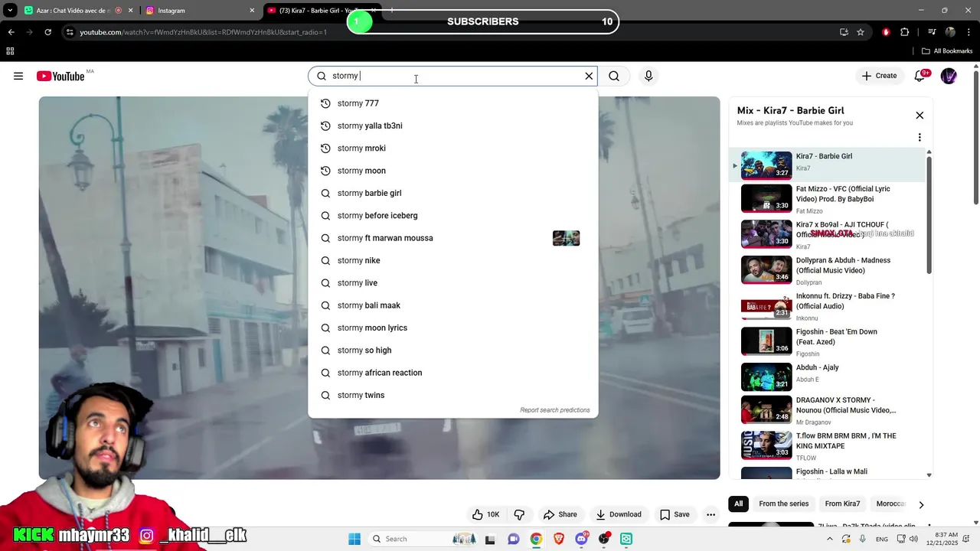The height and width of the screenshot is (551, 980).
Task: Open the browser apps grid icon
Action: tap(10, 51)
